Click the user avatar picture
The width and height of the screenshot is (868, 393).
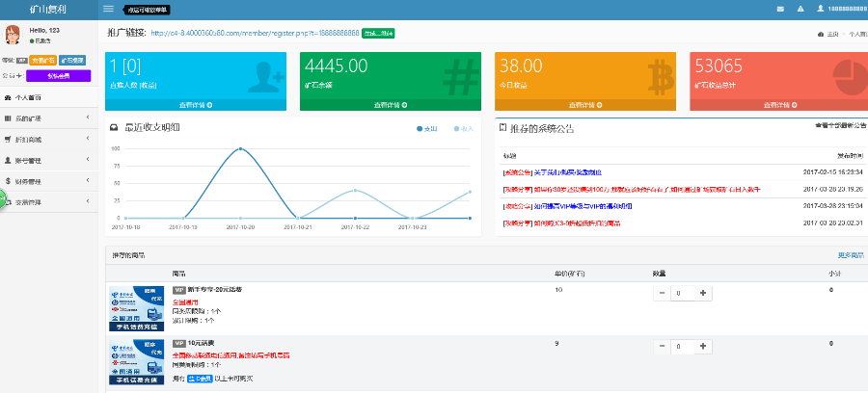pyautogui.click(x=14, y=36)
